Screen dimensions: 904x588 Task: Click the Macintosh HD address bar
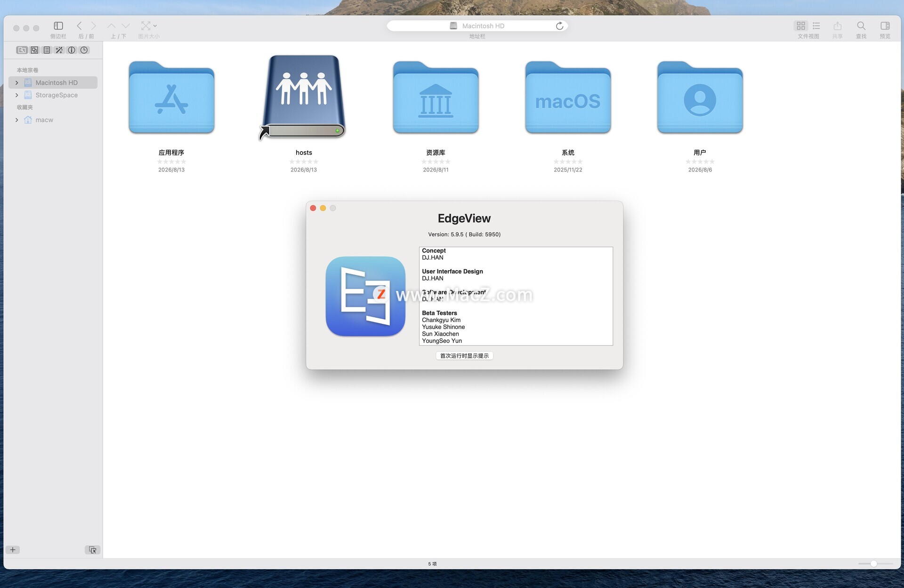coord(477,26)
